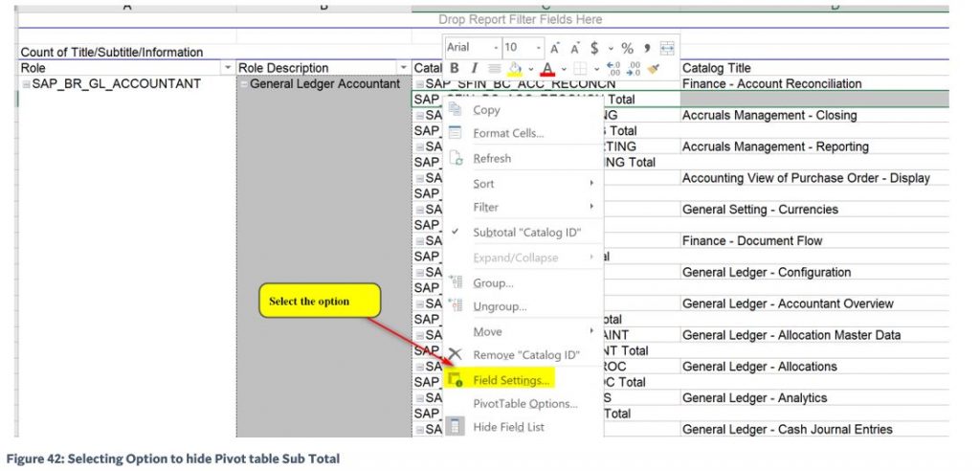This screenshot has height=471, width=980.
Task: Click the Ungroup icon in context menu
Action: coord(456,306)
